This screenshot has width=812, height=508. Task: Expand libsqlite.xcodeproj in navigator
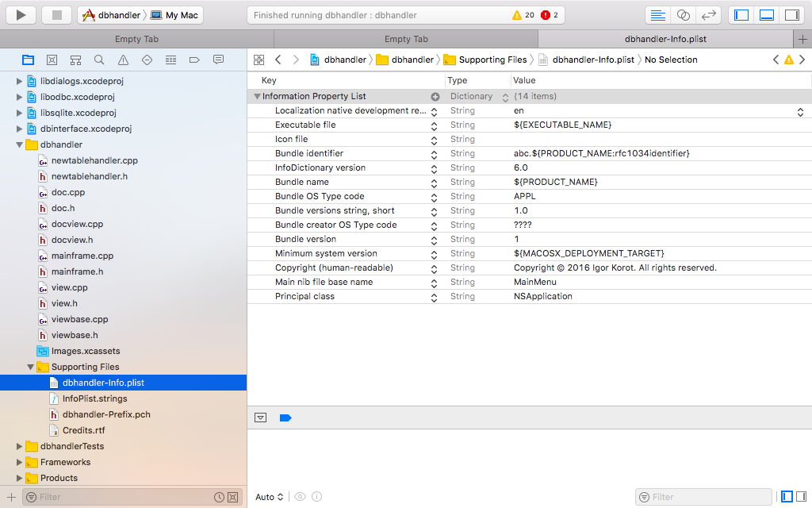19,113
